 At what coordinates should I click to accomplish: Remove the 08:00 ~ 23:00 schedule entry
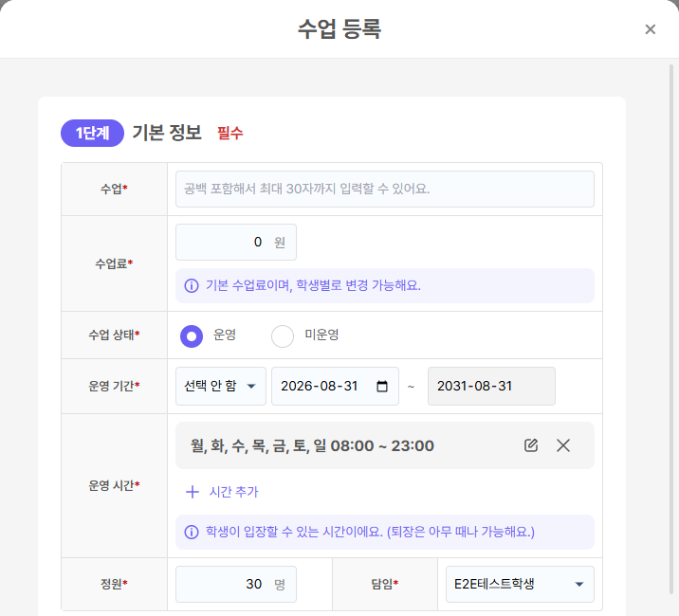coord(563,445)
